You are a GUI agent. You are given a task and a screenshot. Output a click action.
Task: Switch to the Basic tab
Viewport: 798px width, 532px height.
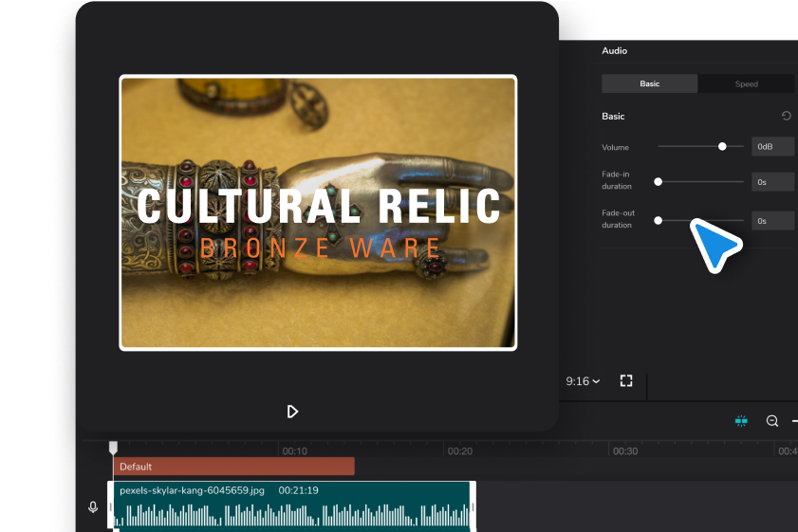click(650, 83)
